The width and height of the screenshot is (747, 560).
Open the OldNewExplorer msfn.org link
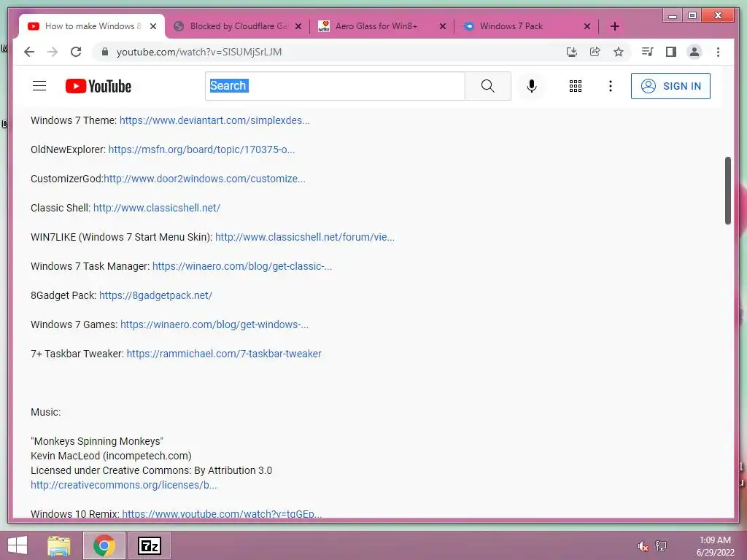(x=201, y=149)
